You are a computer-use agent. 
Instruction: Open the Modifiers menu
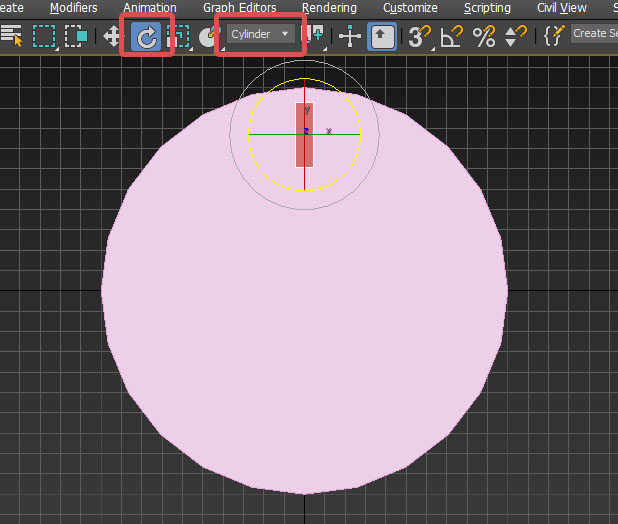tap(74, 8)
